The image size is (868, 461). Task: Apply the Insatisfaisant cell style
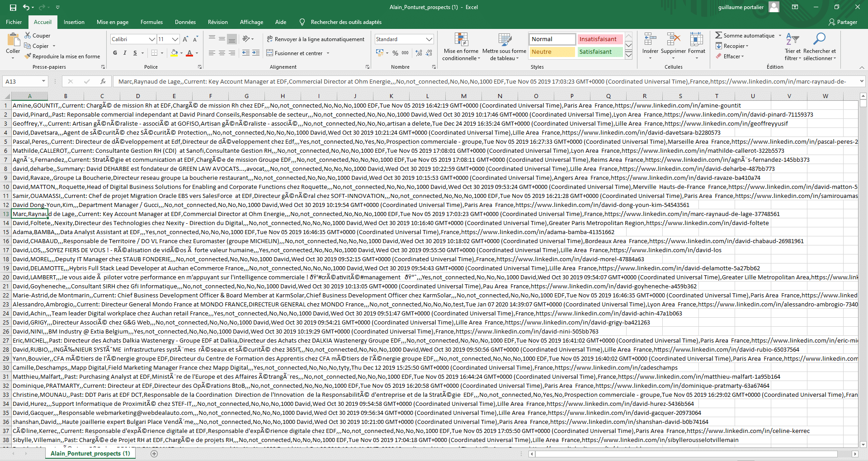point(599,39)
